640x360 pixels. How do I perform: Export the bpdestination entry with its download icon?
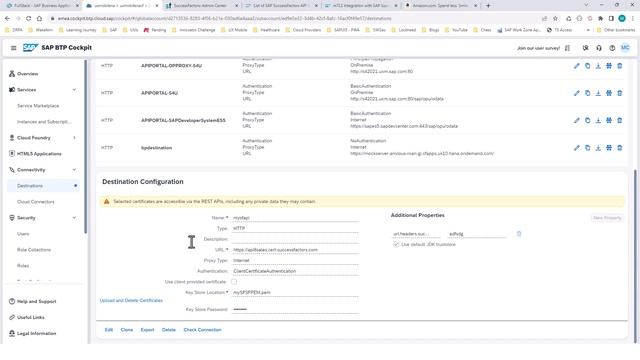598,148
